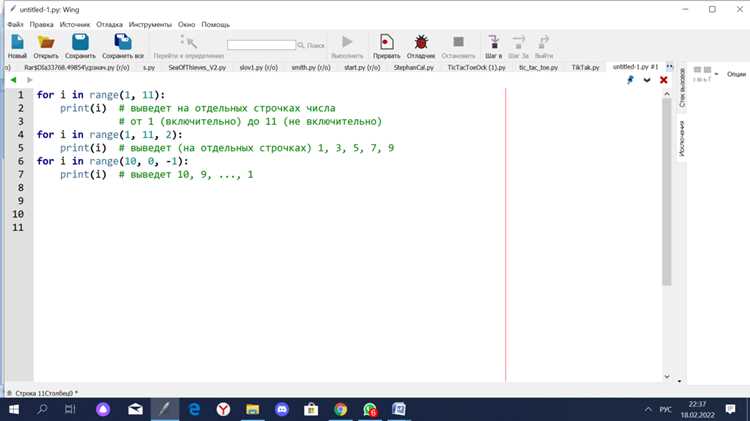Click line number 8 in the gutter
The image size is (750, 421).
coord(21,188)
